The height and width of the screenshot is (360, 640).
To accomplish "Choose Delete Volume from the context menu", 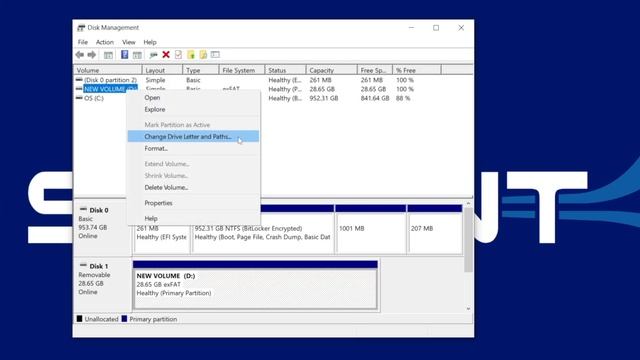I will tap(193, 187).
